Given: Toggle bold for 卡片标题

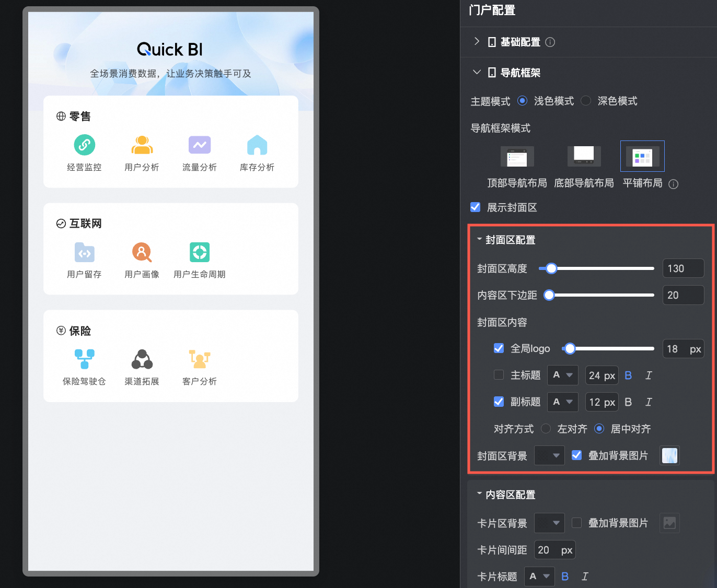Looking at the screenshot, I should pyautogui.click(x=565, y=577).
